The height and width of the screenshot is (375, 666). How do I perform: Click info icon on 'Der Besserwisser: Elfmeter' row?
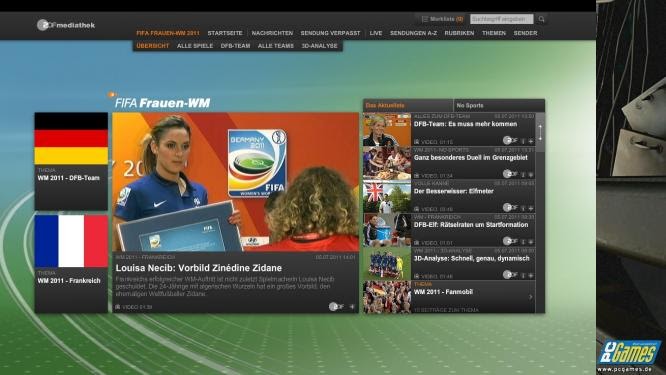tap(523, 208)
